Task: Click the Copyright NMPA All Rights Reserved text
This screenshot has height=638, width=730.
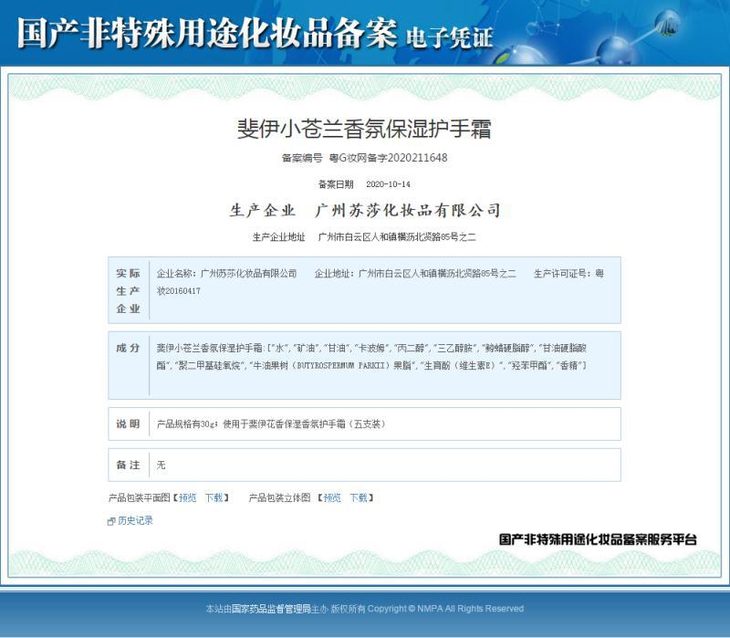Action: (446, 609)
